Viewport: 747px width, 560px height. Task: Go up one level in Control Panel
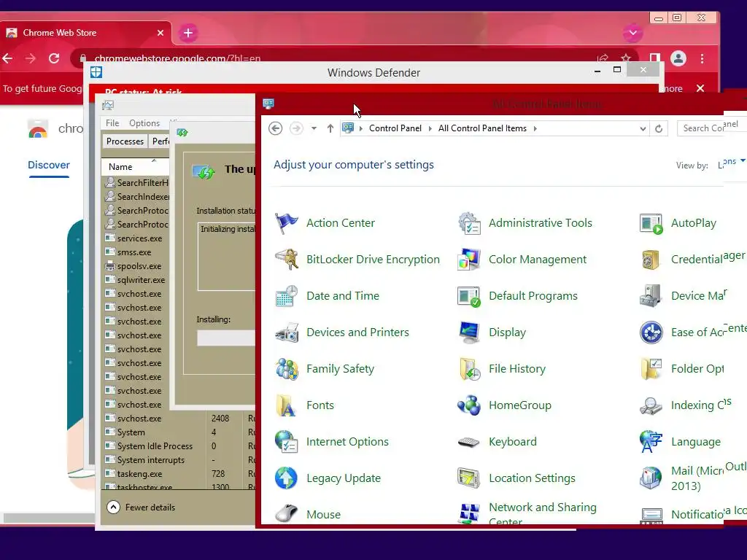click(330, 128)
